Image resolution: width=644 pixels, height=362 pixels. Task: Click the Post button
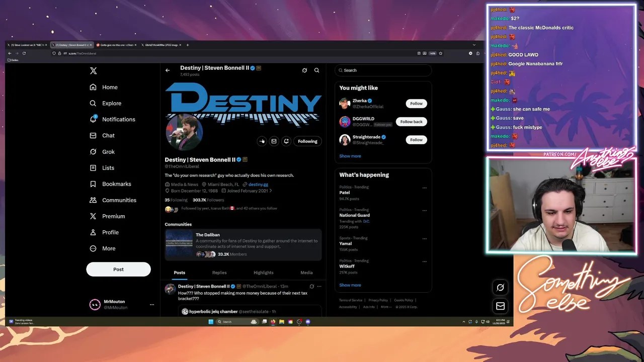coord(118,269)
